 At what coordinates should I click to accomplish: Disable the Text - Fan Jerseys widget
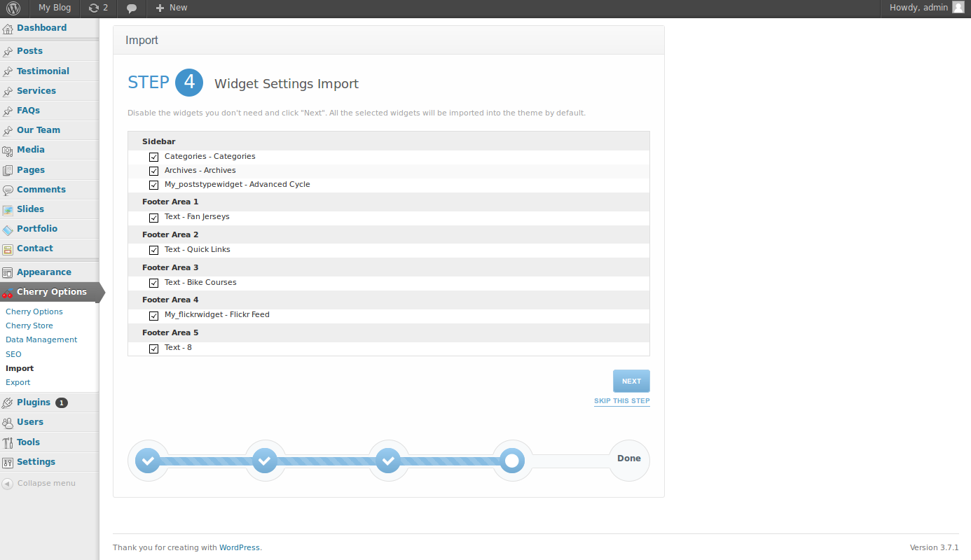pyautogui.click(x=154, y=218)
